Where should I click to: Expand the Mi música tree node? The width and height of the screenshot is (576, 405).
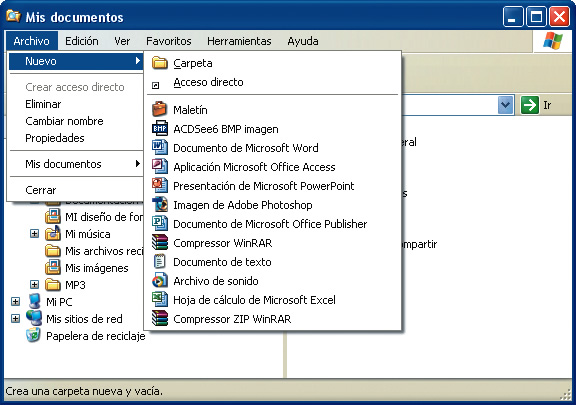pos(34,234)
